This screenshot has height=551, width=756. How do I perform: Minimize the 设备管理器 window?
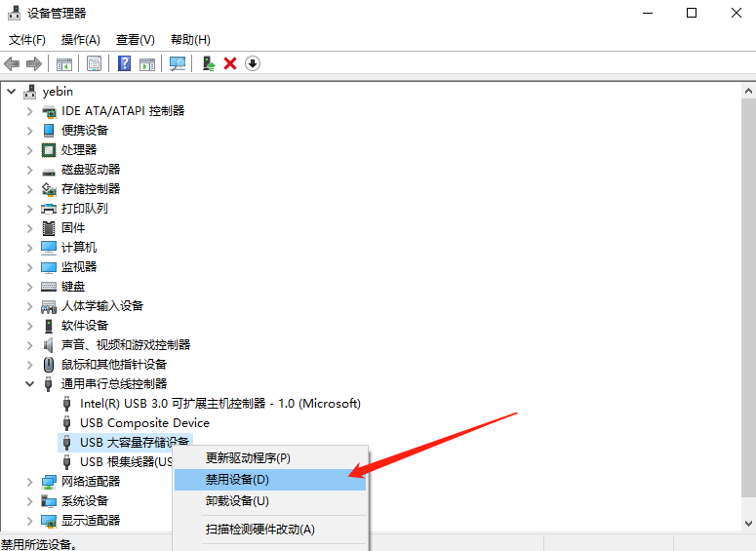(x=648, y=13)
